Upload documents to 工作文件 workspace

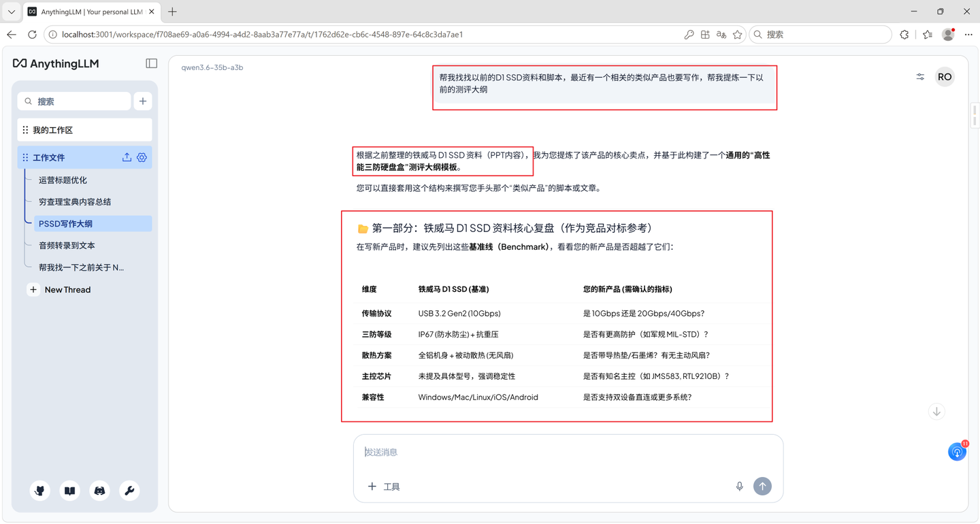[127, 157]
